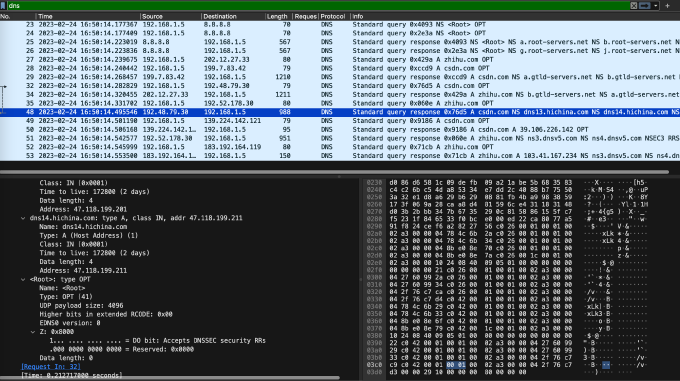Image resolution: width=680 pixels, height=381 pixels.
Task: Select packet 53 zhihu.com A 103.41.167.234 response
Action: (340, 156)
